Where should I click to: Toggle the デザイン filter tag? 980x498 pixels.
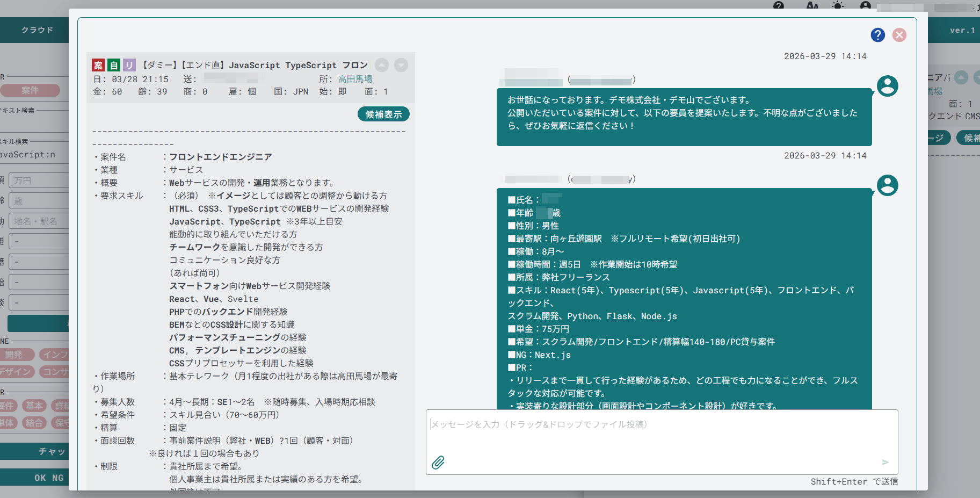(x=16, y=372)
